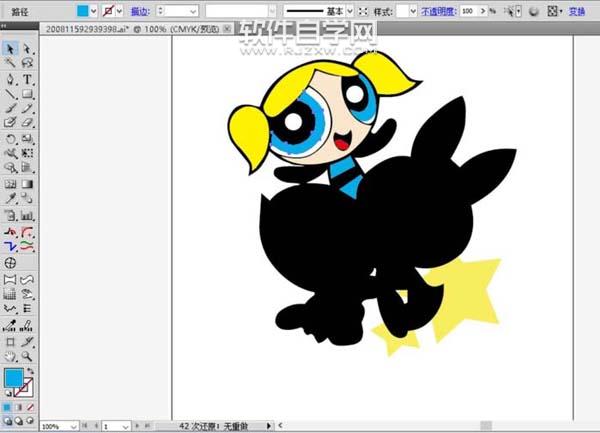This screenshot has height=433, width=600.
Task: Click the opacity 100 input field
Action: (x=469, y=11)
